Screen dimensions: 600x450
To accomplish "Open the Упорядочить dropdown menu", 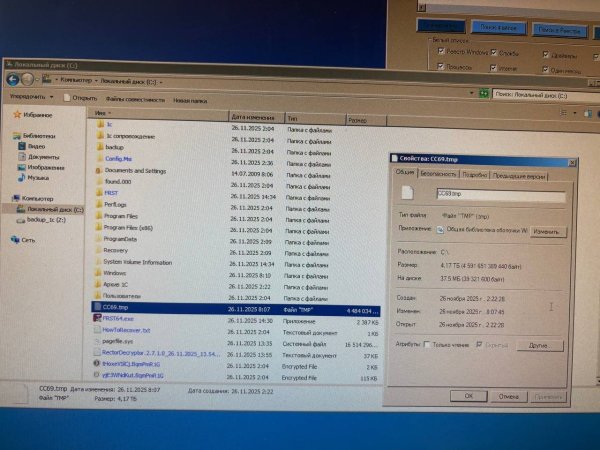I will tap(31, 96).
